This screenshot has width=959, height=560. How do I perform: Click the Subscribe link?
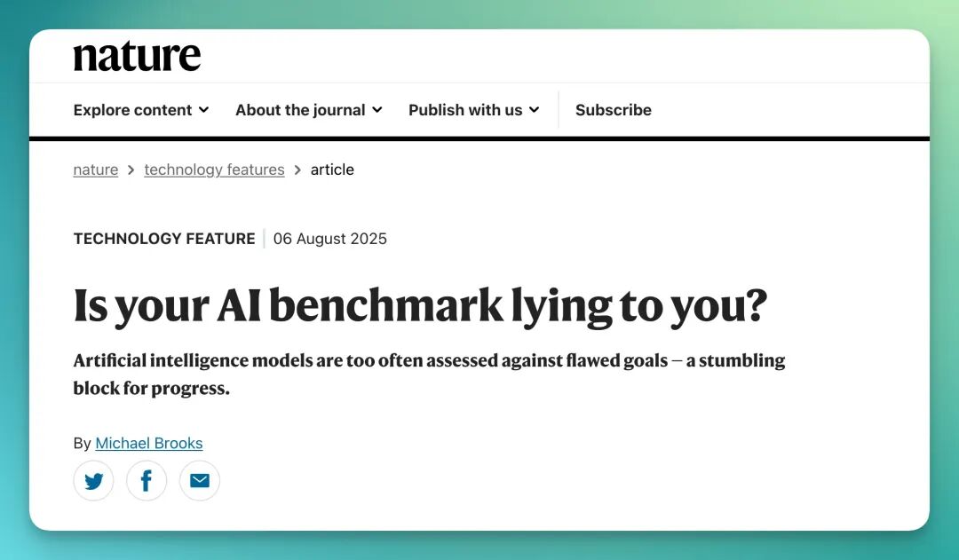click(x=613, y=110)
